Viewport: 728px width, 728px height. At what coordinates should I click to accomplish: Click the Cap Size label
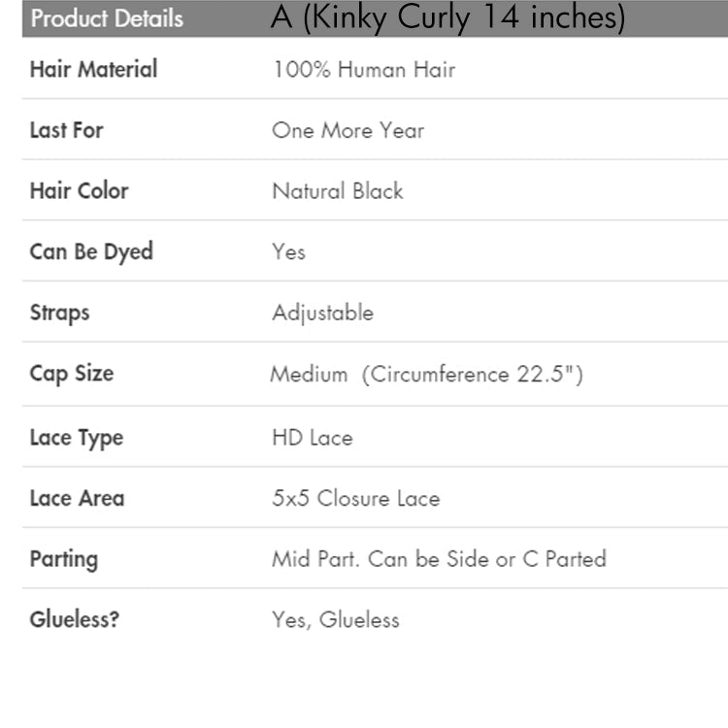tap(71, 374)
